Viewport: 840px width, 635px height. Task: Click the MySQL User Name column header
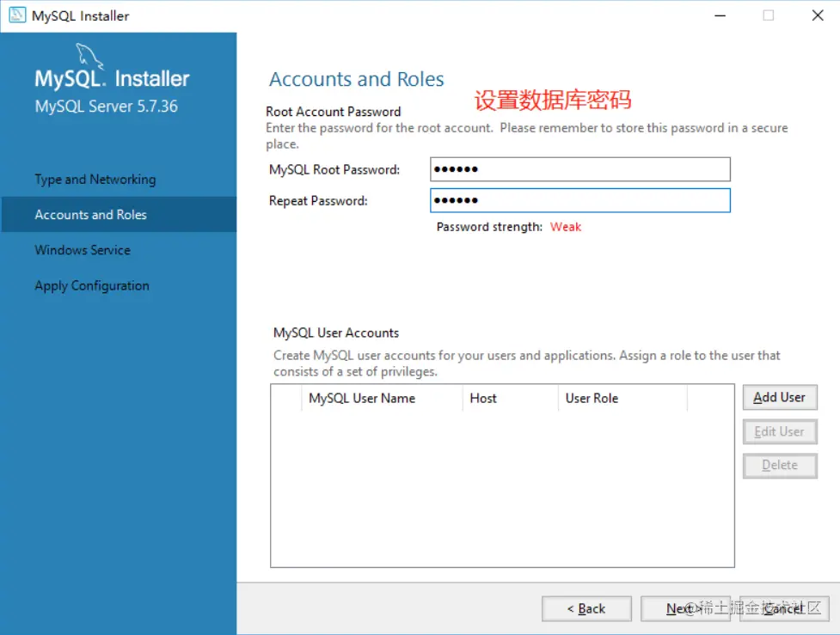382,399
